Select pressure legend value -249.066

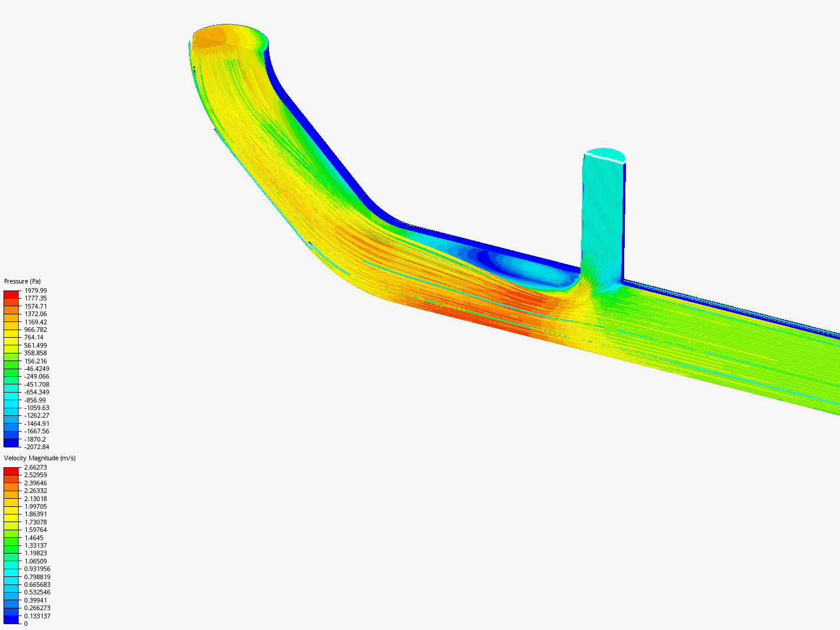click(37, 376)
